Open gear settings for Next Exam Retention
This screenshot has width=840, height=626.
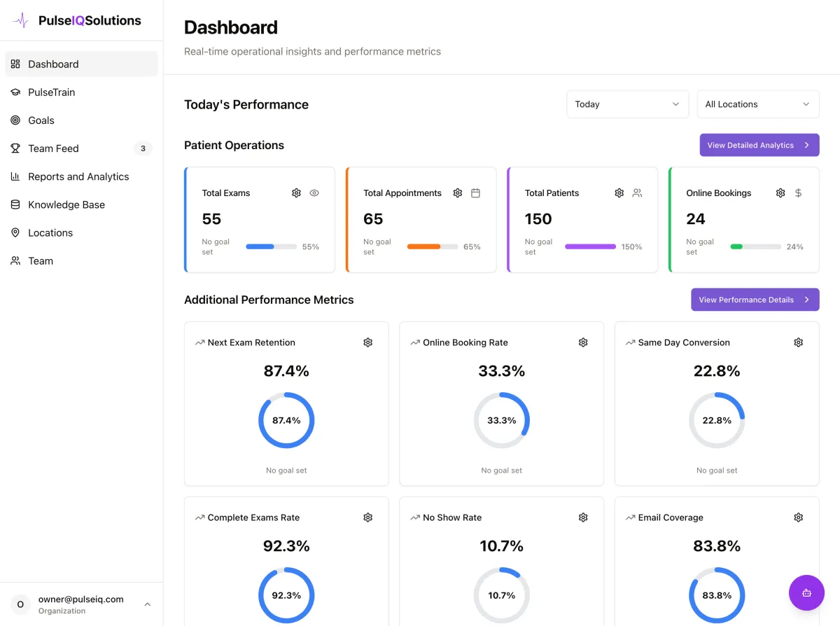368,342
